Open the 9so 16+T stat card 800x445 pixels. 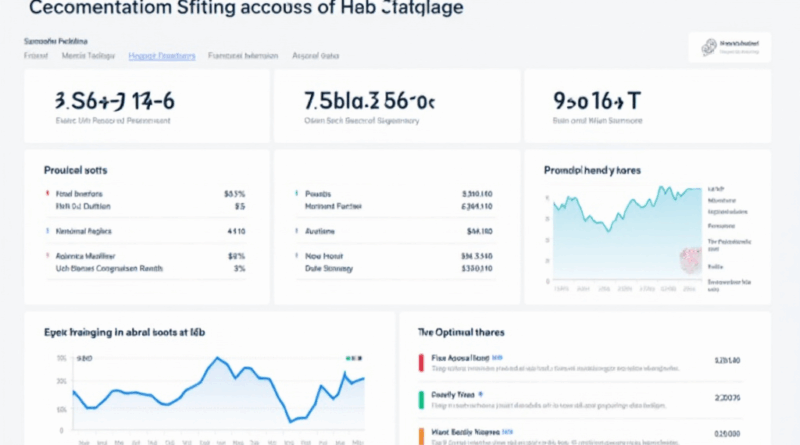(x=645, y=106)
